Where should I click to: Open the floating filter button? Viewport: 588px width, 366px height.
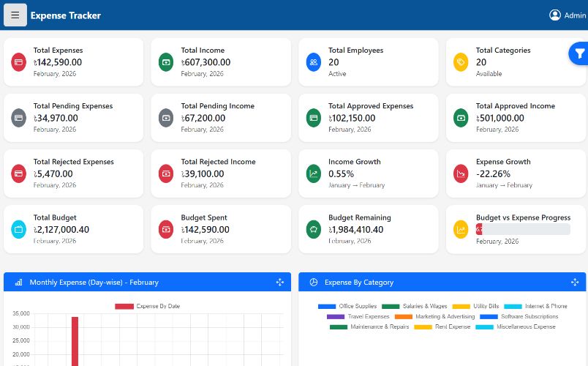[x=578, y=53]
